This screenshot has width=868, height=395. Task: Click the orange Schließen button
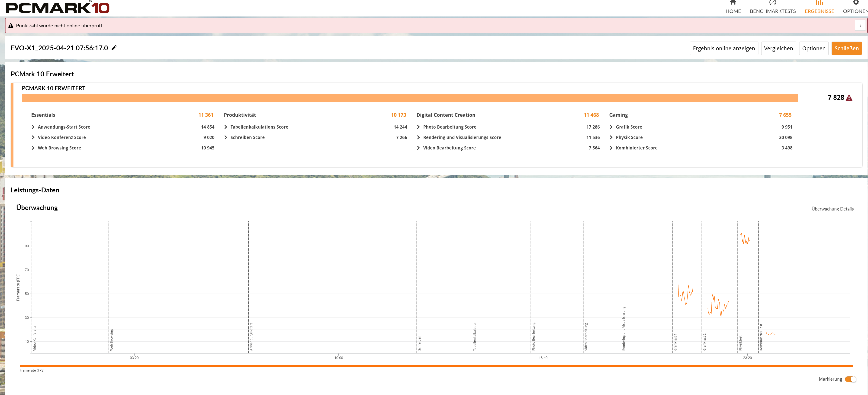[846, 48]
